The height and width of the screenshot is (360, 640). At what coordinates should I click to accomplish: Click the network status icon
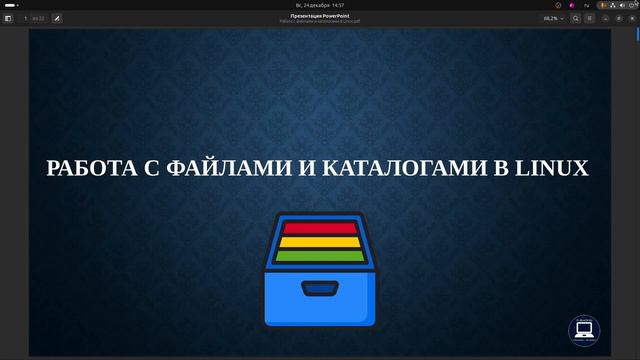[613, 5]
